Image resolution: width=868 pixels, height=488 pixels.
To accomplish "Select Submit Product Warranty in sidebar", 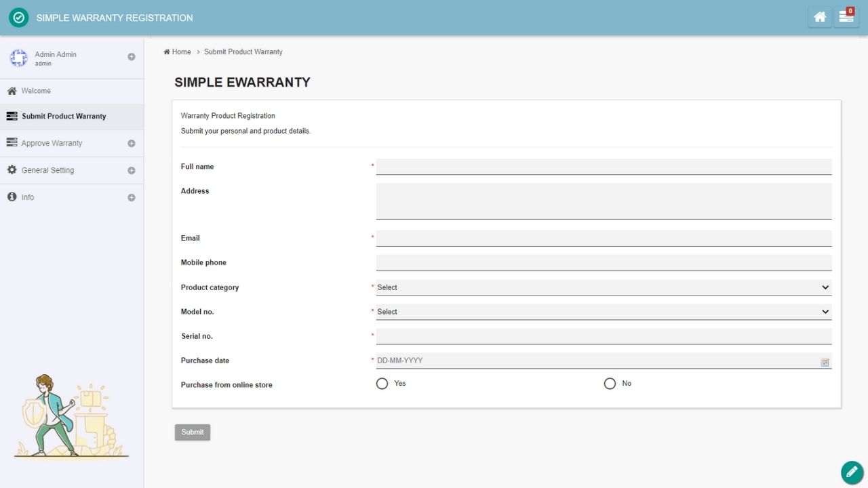I will [64, 117].
